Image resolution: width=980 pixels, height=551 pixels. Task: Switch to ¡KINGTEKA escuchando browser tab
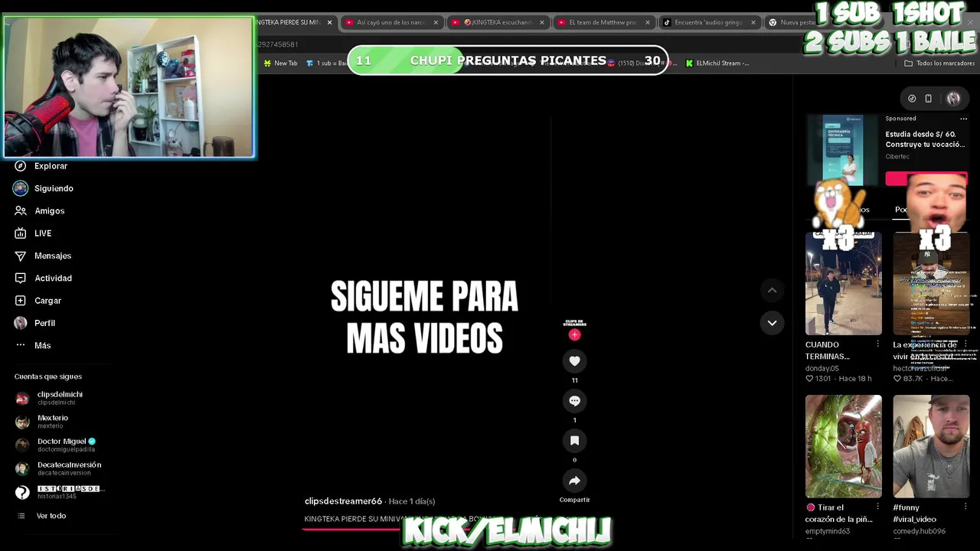(x=496, y=22)
